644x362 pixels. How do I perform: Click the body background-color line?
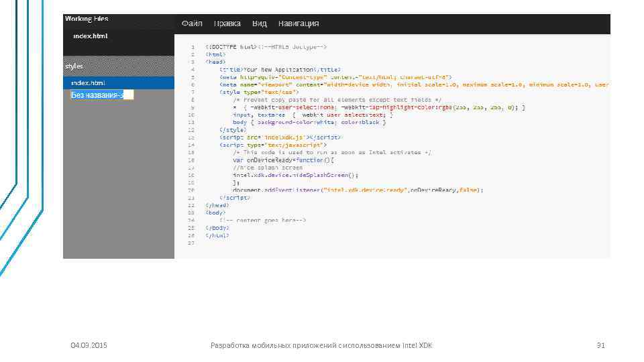309,122
